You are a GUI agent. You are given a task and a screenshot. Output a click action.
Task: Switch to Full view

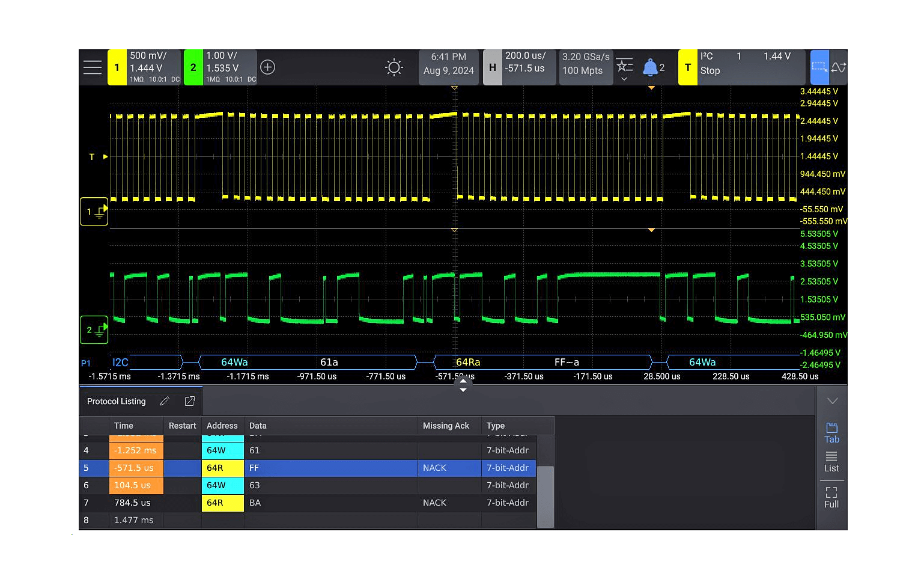tap(831, 498)
